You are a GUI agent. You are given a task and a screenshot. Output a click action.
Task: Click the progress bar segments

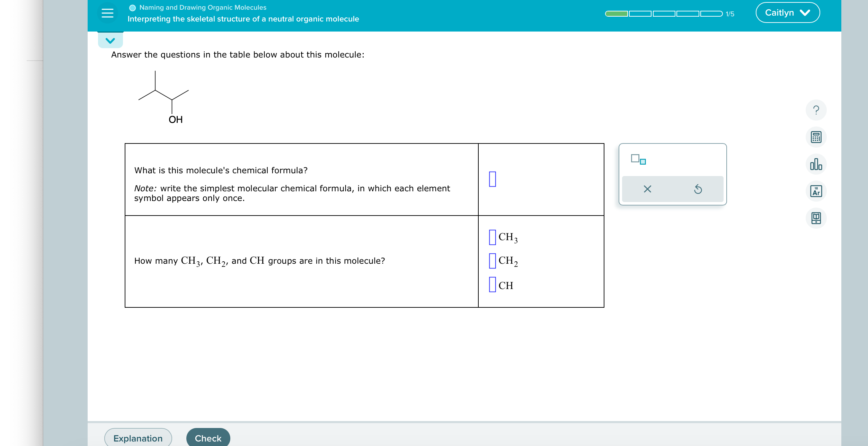663,14
